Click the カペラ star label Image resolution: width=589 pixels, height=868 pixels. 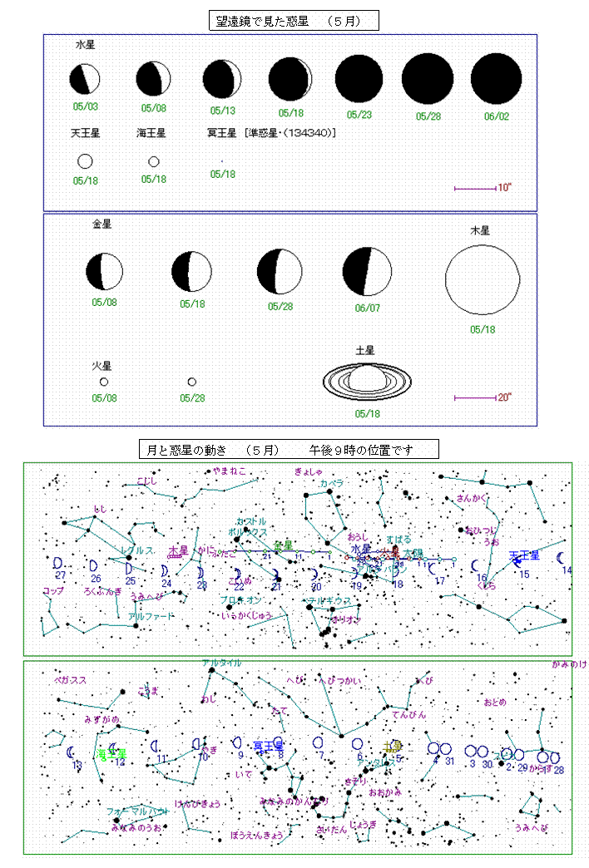point(332,483)
